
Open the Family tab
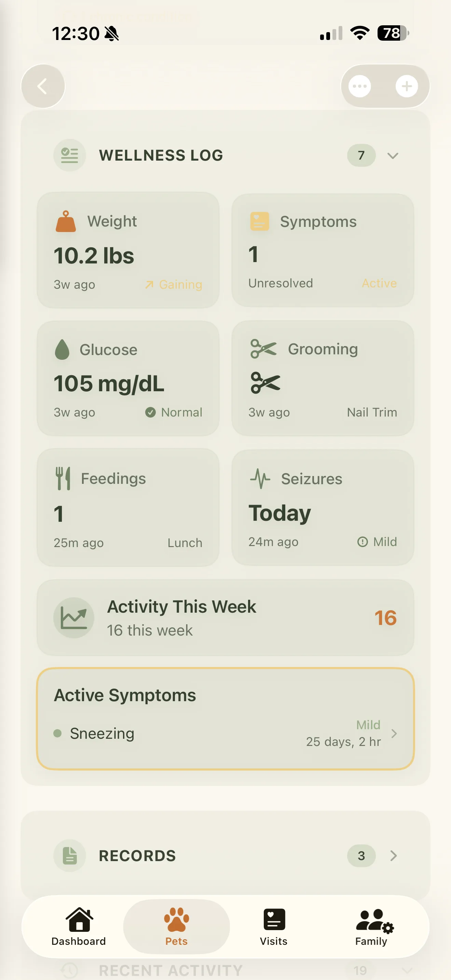point(371,927)
